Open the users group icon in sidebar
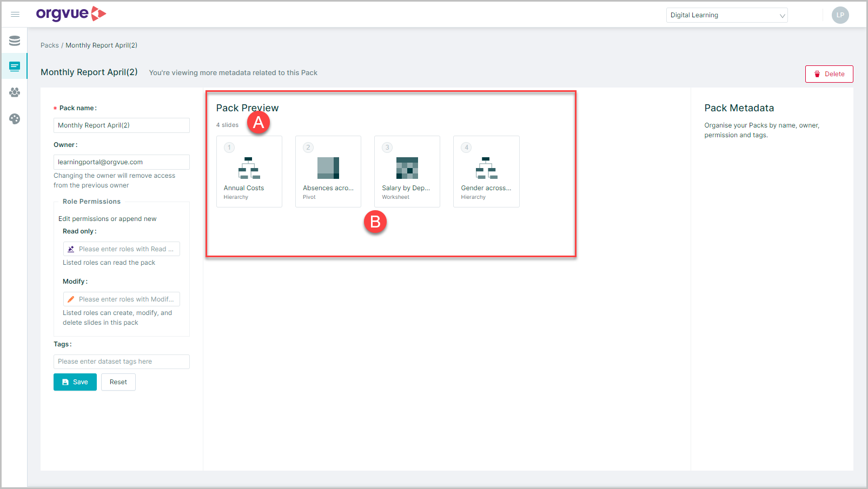Screen dimensions: 868x489 tap(15, 92)
